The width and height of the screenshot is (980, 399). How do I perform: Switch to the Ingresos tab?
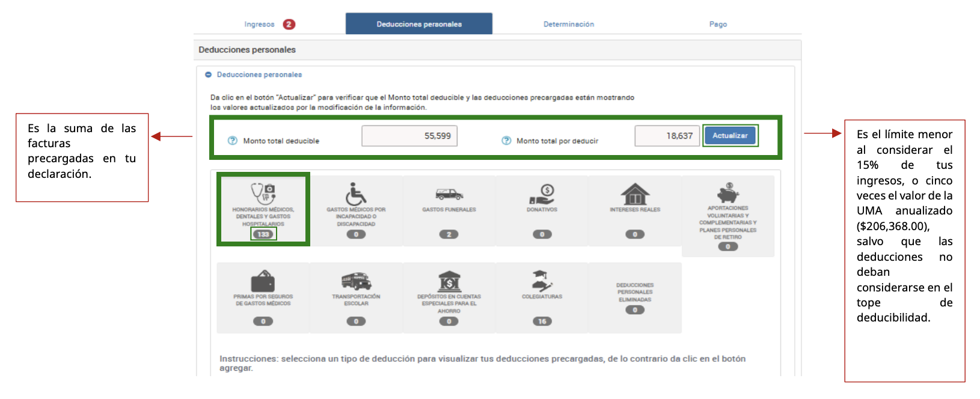260,25
